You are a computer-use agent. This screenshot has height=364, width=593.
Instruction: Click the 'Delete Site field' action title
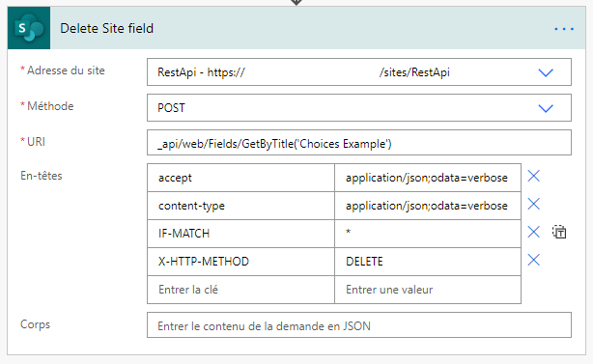[x=106, y=28]
